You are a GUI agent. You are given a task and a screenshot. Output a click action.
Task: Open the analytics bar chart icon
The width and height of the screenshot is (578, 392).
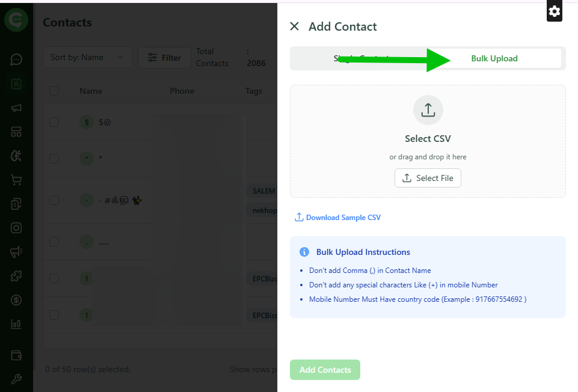(x=16, y=323)
